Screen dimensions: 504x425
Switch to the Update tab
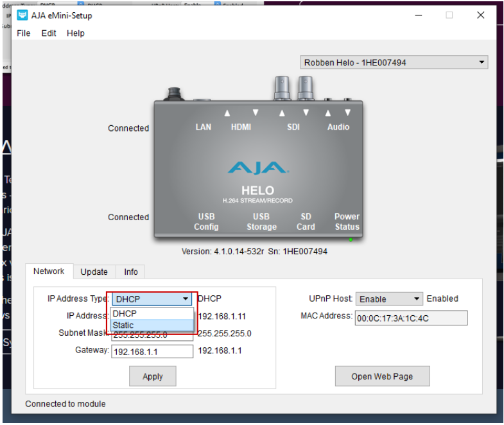(x=94, y=272)
